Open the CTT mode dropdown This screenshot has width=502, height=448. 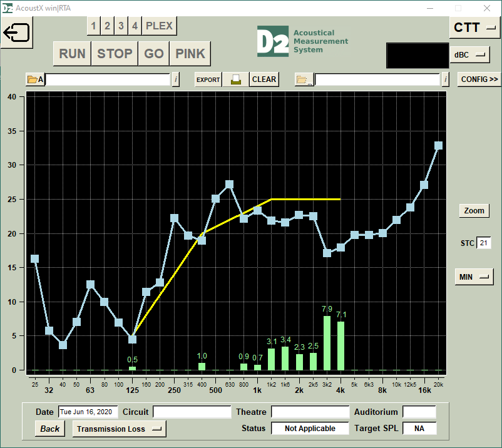coord(475,28)
